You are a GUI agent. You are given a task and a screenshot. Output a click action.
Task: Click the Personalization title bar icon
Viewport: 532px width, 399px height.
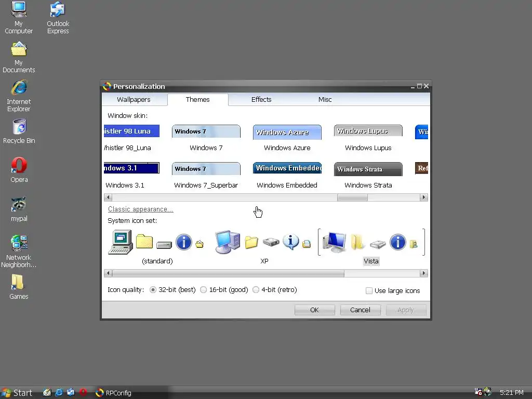click(x=107, y=86)
